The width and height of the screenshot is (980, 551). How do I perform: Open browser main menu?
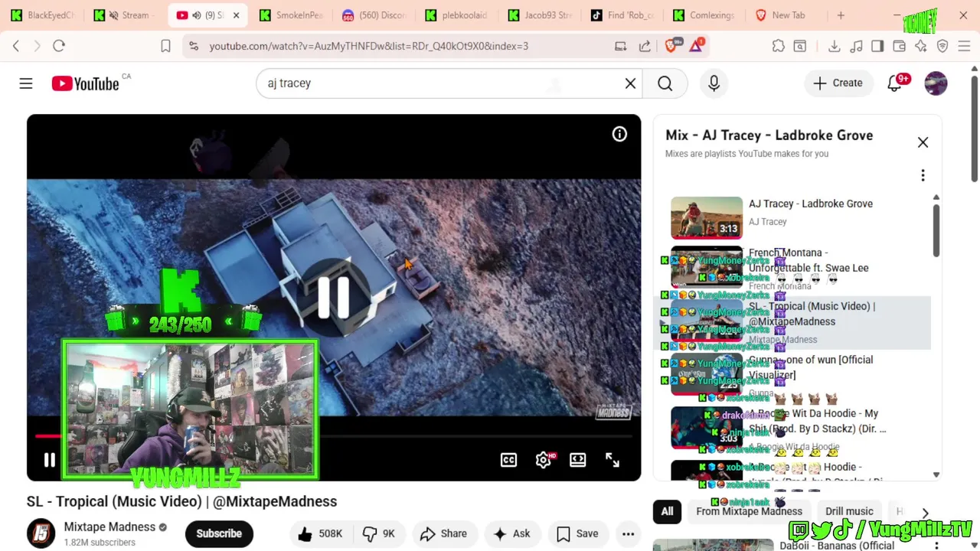click(964, 46)
